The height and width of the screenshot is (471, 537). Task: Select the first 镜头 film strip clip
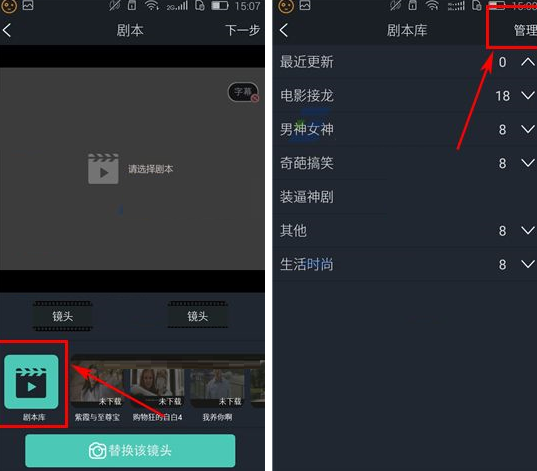tap(63, 316)
